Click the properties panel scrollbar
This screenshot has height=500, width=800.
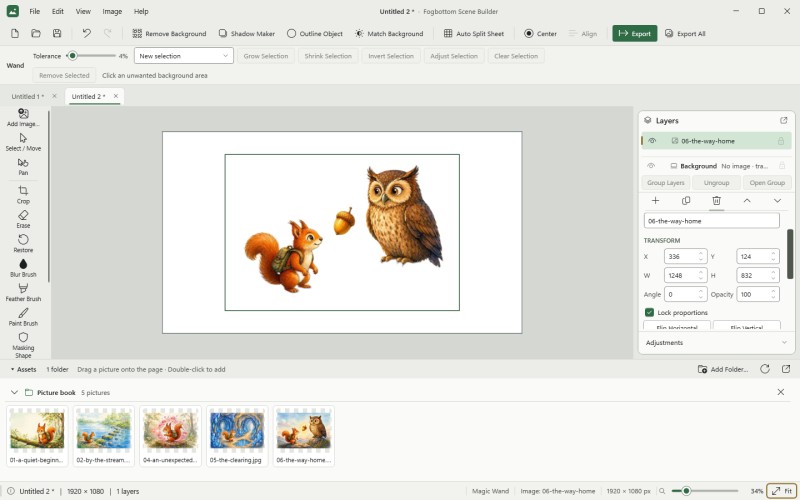point(790,254)
